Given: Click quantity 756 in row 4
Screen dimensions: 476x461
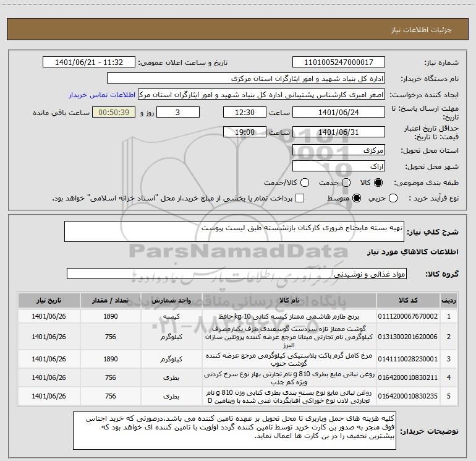Looking at the screenshot, I should pyautogui.click(x=111, y=377).
